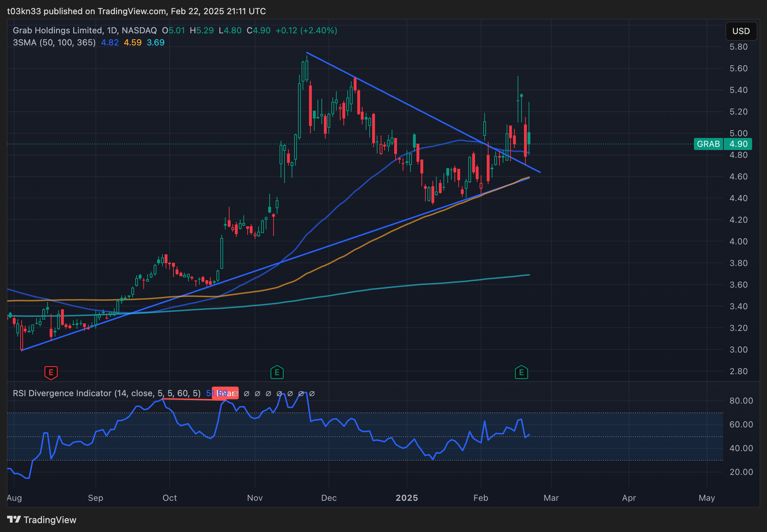The width and height of the screenshot is (767, 532).
Task: Click the 365 SMA value 3.69
Action: pos(156,43)
